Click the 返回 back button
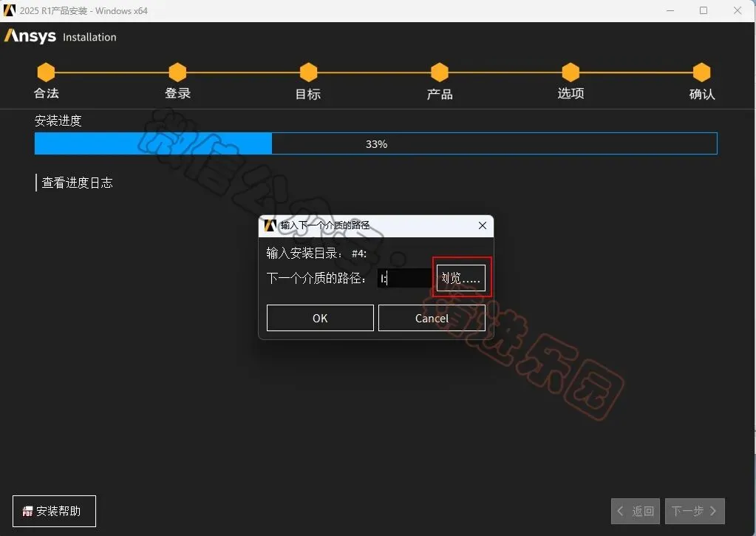756x536 pixels. [x=636, y=511]
